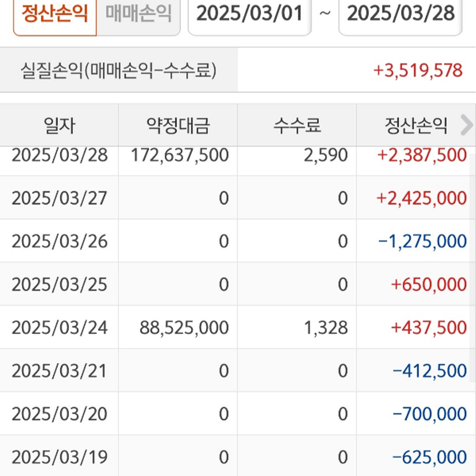Select the 2025/03/26 date row
The width and height of the screenshot is (476, 476).
tap(59, 242)
